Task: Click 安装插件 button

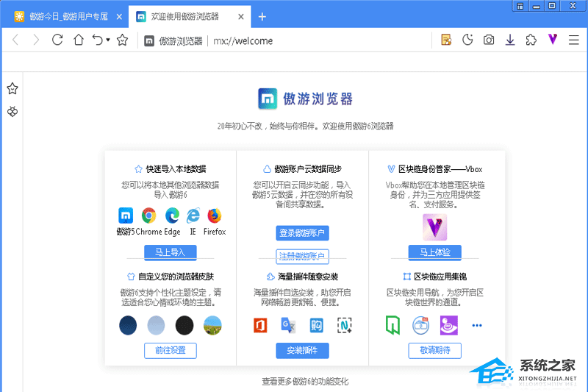Action: click(302, 350)
